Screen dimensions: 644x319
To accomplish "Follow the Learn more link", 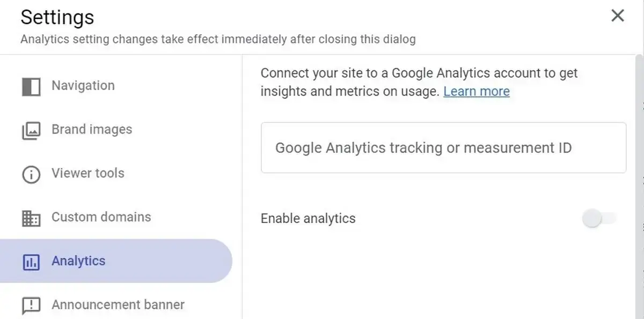I will (477, 92).
